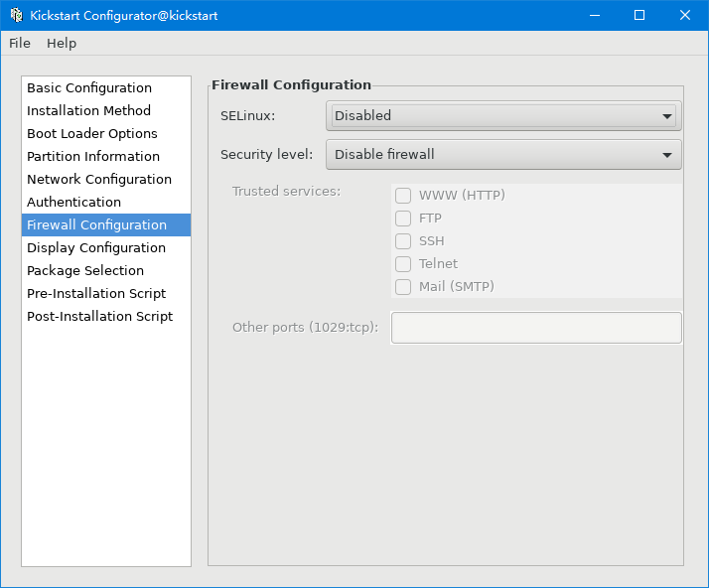This screenshot has width=709, height=588.
Task: Go to Display Configuration section
Action: point(106,248)
